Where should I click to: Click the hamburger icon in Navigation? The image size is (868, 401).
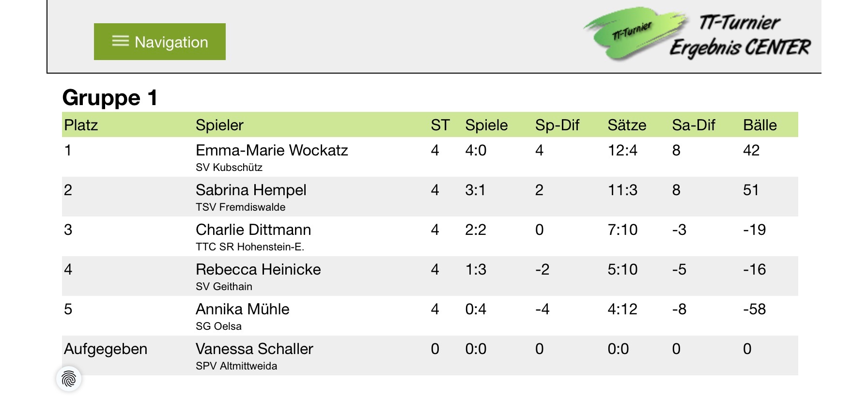[x=121, y=41]
